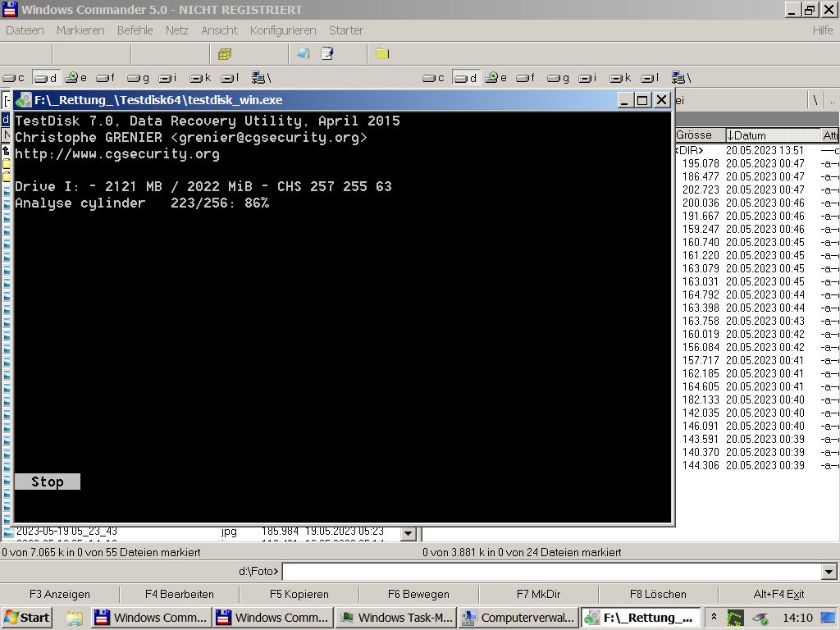The image size is (840, 630).
Task: Open the Konfigurieren menu
Action: 283,30
